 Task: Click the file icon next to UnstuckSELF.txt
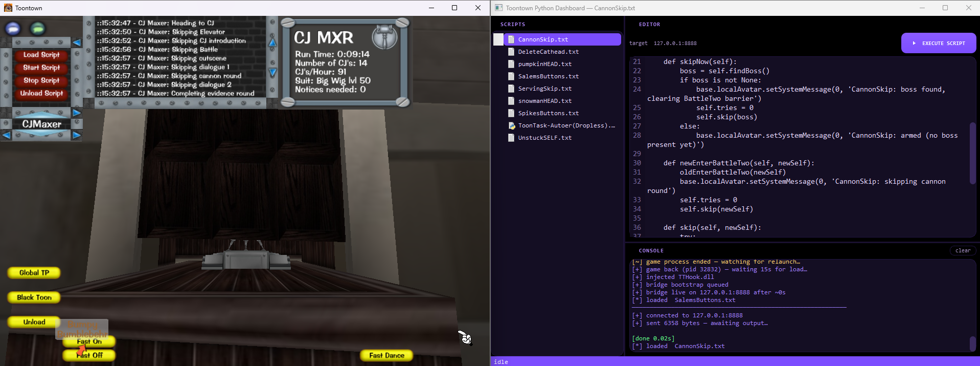(x=511, y=138)
